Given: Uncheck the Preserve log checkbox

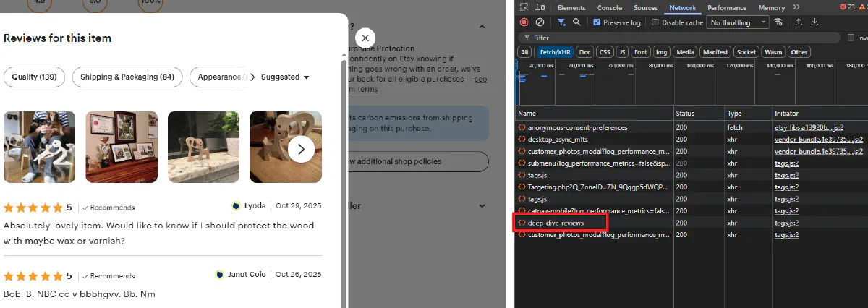Looking at the screenshot, I should tap(597, 22).
